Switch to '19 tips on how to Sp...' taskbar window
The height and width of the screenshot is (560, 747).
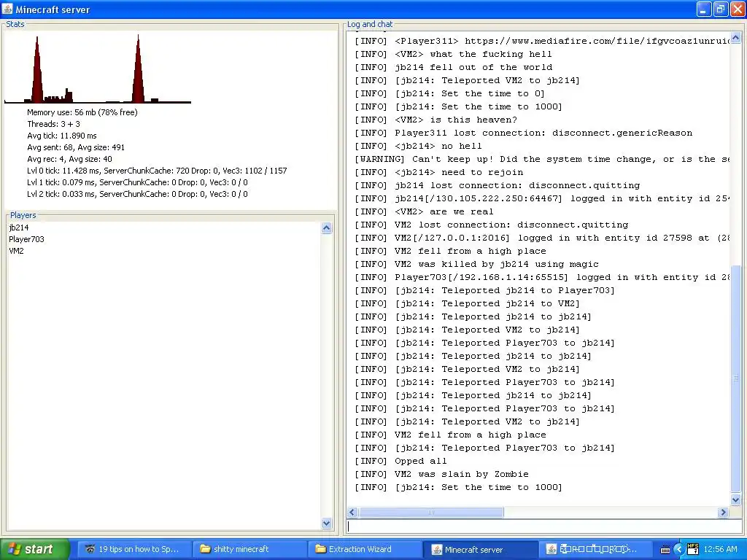pos(134,549)
